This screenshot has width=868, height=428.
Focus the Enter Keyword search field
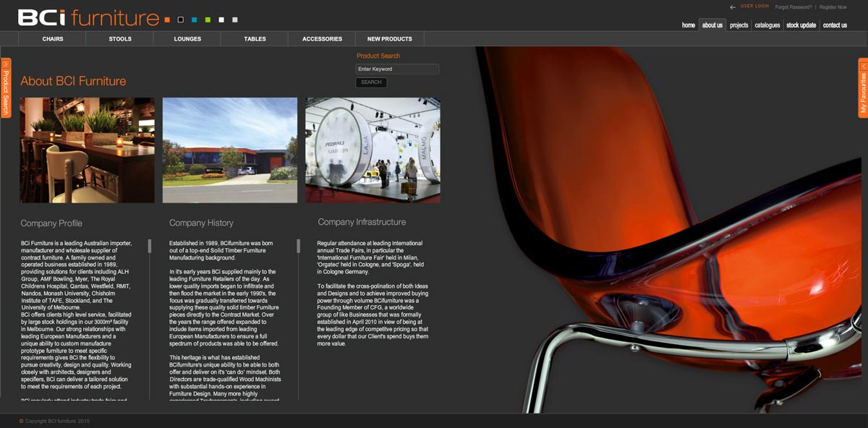(397, 69)
